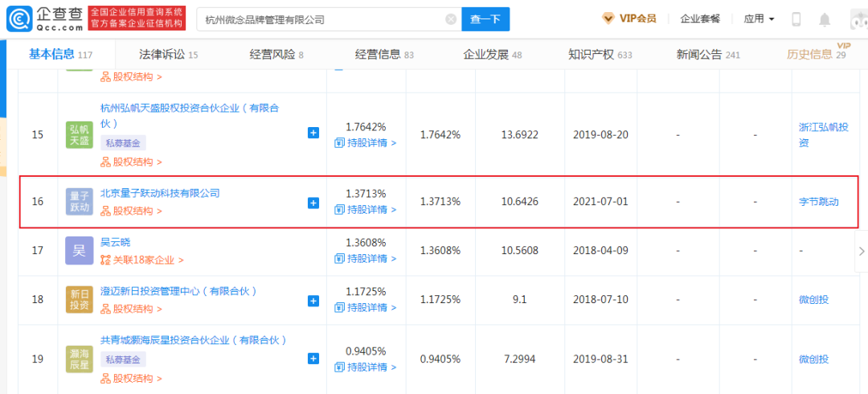Screen dimensions: 868x394
Task: View 股权结构 for 北京量子跃动
Action: click(x=131, y=211)
